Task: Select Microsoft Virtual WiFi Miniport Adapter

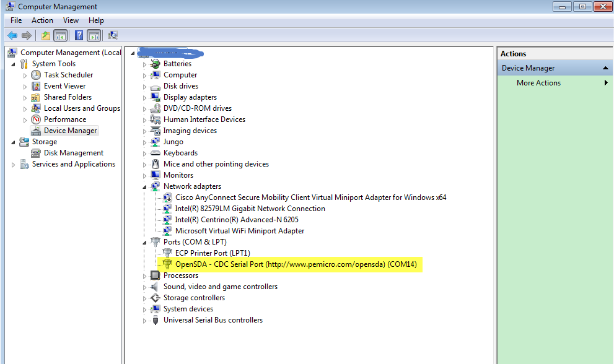Action: 240,231
